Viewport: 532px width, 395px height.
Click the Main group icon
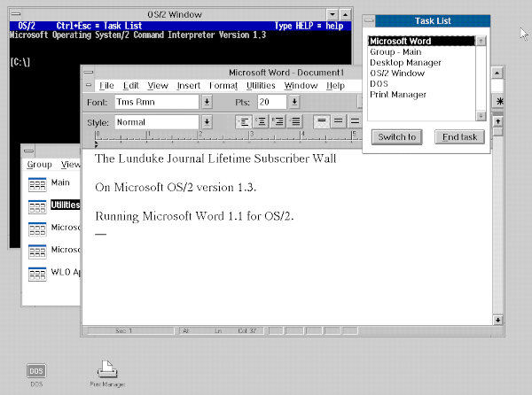click(37, 184)
